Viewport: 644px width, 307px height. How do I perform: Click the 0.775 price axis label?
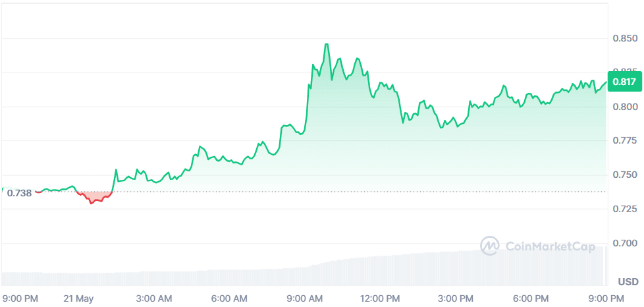[x=624, y=141]
